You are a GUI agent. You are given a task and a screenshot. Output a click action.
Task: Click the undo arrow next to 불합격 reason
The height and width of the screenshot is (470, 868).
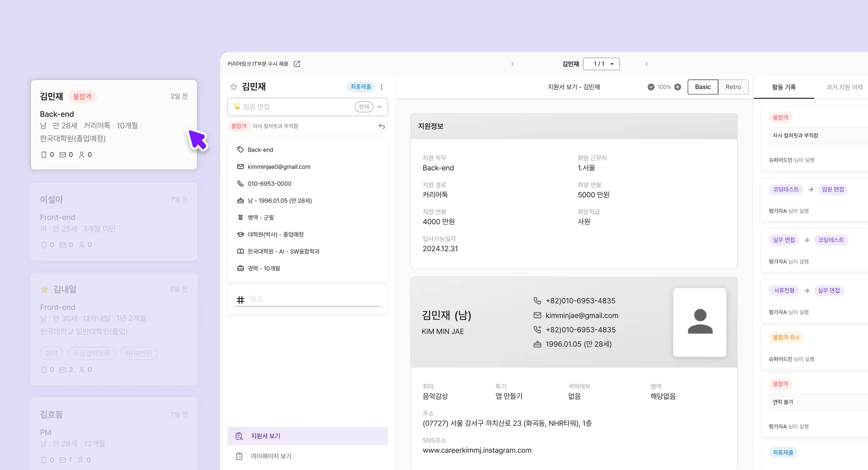pyautogui.click(x=382, y=126)
